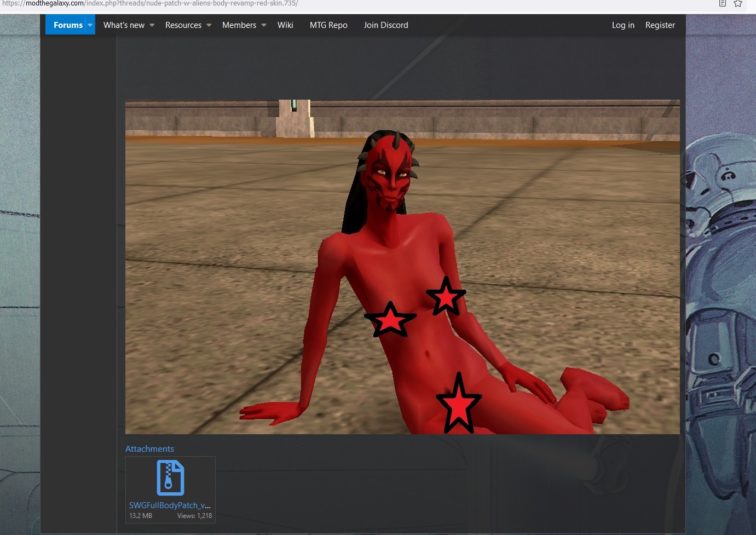Screen dimensions: 756x535
Task: Open reader view icon in address bar
Action: click(x=723, y=3)
